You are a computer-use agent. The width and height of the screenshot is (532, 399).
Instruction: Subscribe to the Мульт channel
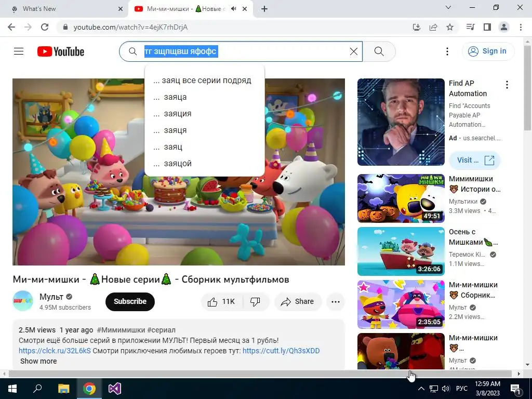point(130,301)
